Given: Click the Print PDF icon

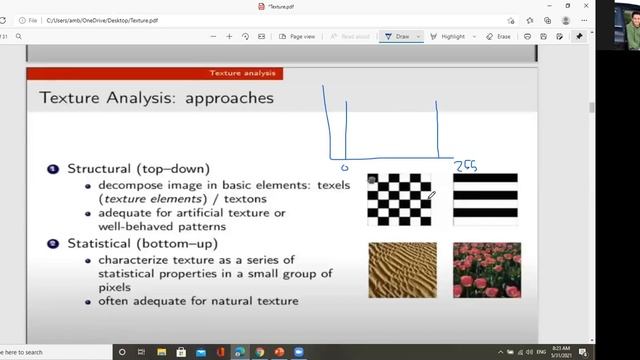Looking at the screenshot, I should pyautogui.click(x=527, y=36).
